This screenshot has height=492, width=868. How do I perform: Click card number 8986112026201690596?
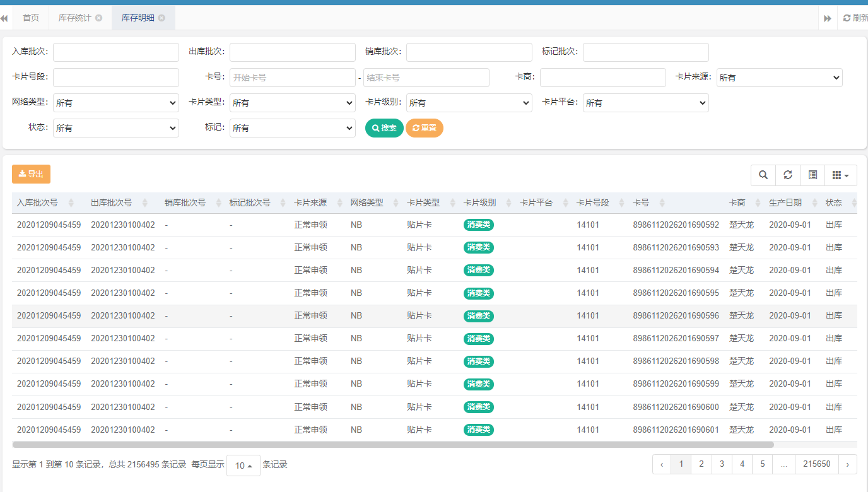click(x=676, y=316)
